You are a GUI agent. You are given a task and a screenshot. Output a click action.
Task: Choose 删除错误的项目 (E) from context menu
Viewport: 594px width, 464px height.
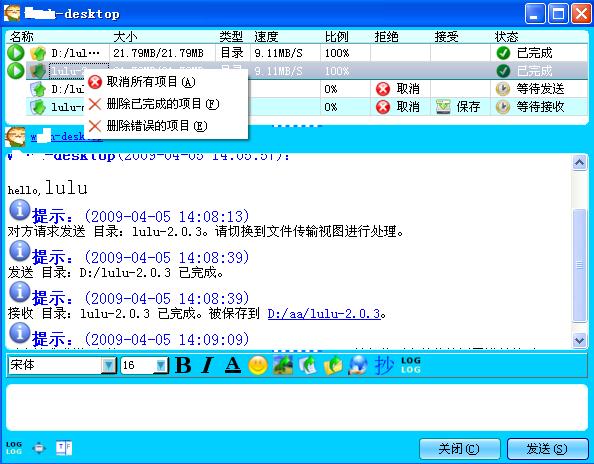[166, 126]
